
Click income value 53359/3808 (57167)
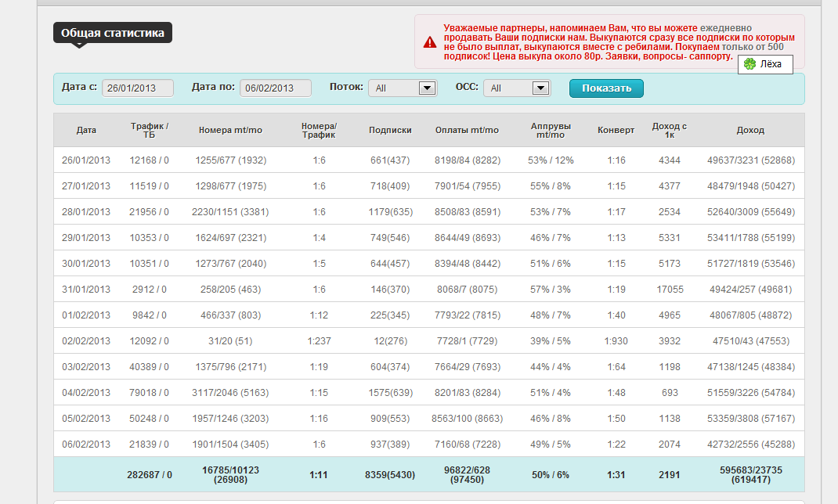[751, 419]
